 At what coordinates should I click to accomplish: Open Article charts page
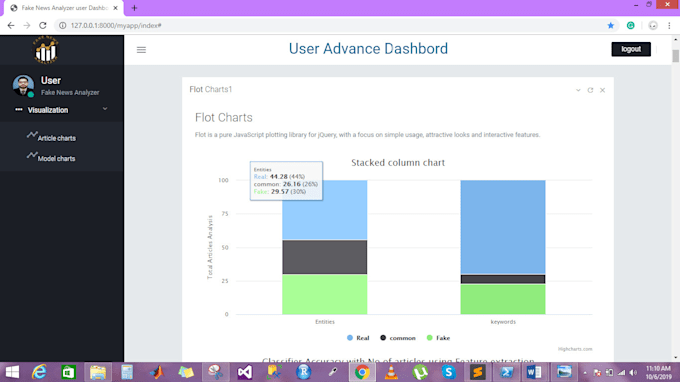tap(56, 138)
